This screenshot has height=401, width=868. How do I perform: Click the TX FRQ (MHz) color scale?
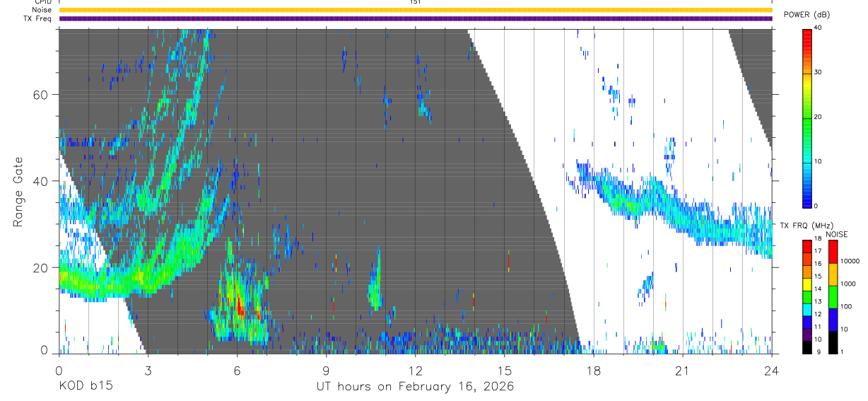807,297
